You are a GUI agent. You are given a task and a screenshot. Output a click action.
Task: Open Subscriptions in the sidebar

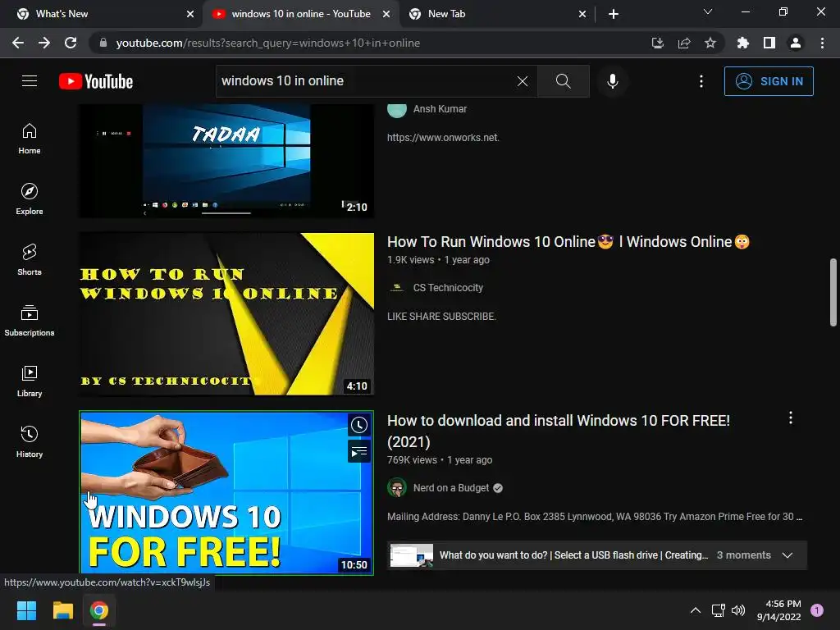pos(30,320)
